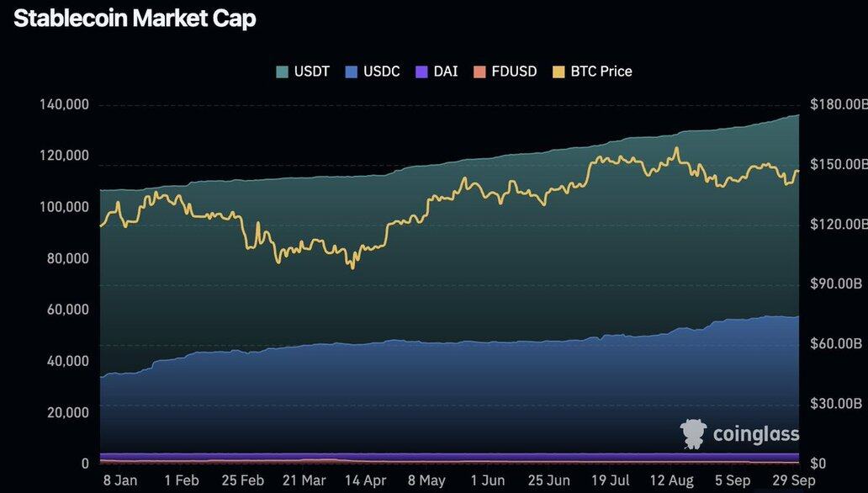Toggle the DAI legend label
This screenshot has height=493, width=868.
446,72
